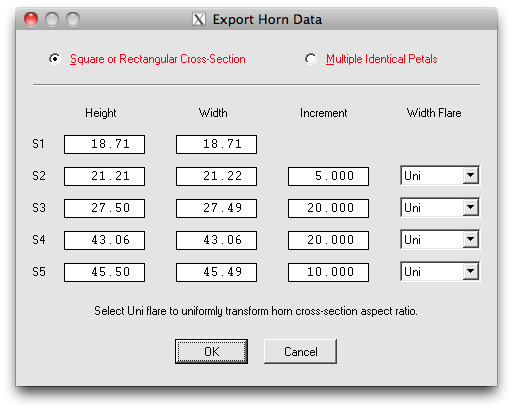Click the S3 row label

click(39, 208)
